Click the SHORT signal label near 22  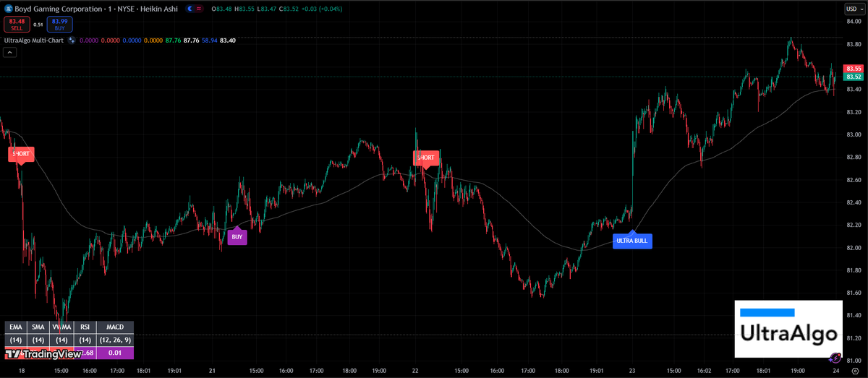pyautogui.click(x=426, y=158)
